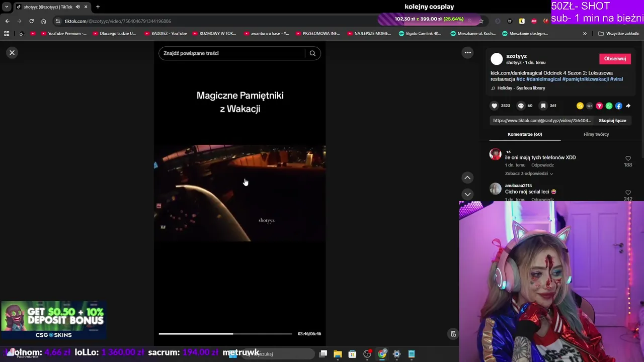Open the tab search dropdown arrow

click(7, 7)
